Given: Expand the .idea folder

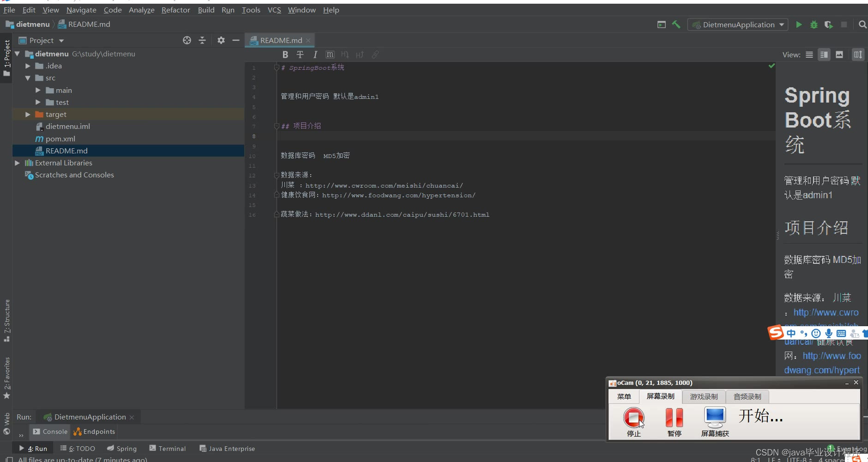Looking at the screenshot, I should (28, 66).
